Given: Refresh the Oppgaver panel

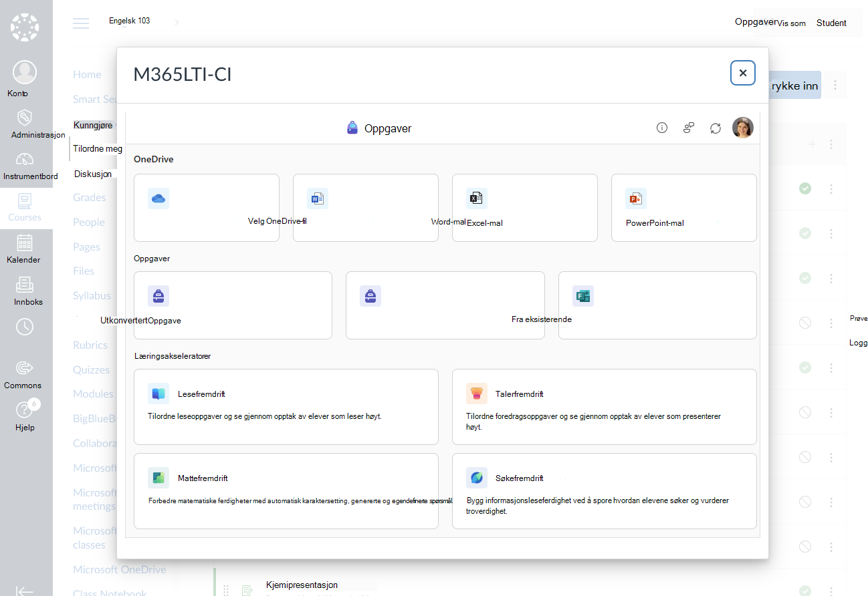Looking at the screenshot, I should click(716, 128).
